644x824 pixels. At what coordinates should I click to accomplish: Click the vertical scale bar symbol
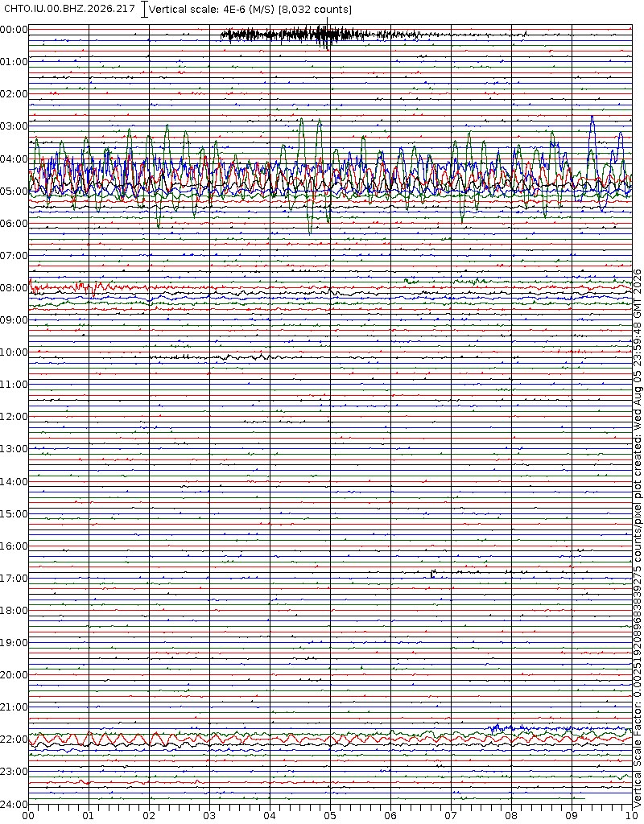[x=145, y=10]
